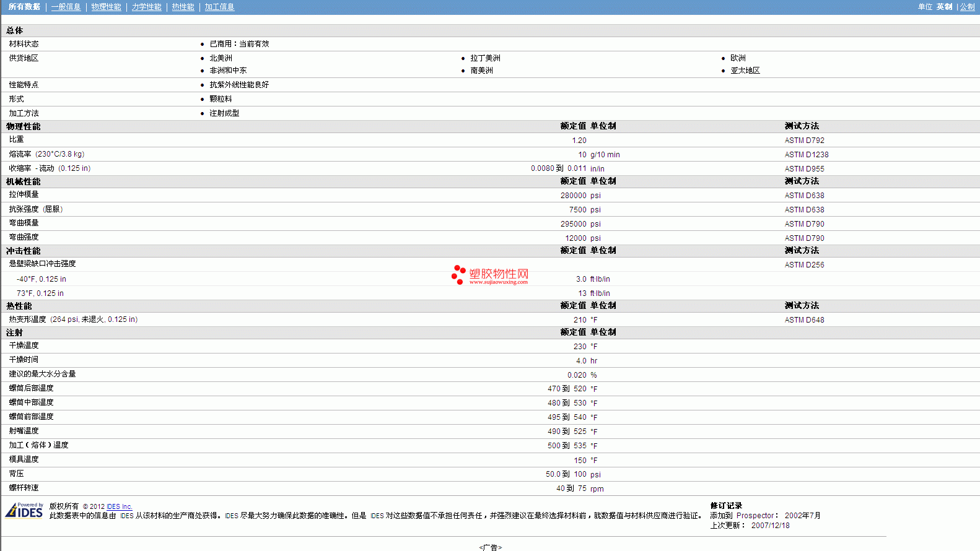Screen dimensions: 980x551
Task: Select the 抗张强度 value 7500
Action: [578, 210]
